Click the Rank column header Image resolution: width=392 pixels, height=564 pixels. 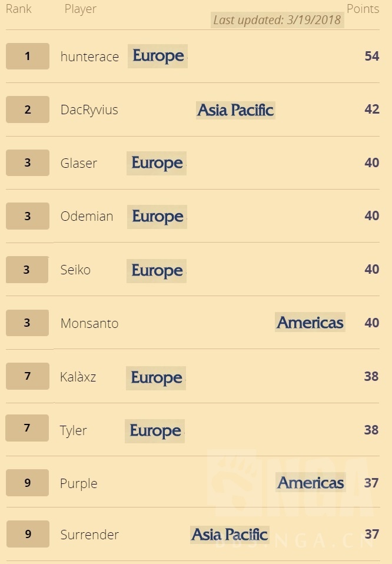[19, 9]
